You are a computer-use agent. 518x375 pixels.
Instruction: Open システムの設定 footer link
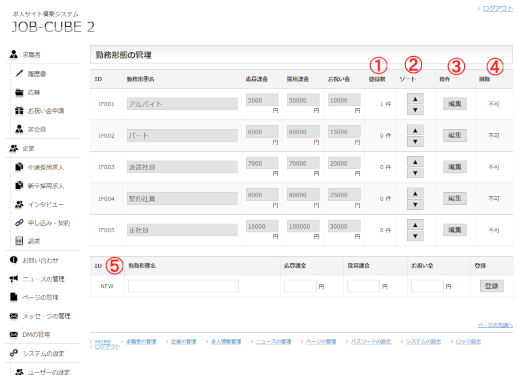coord(423,341)
